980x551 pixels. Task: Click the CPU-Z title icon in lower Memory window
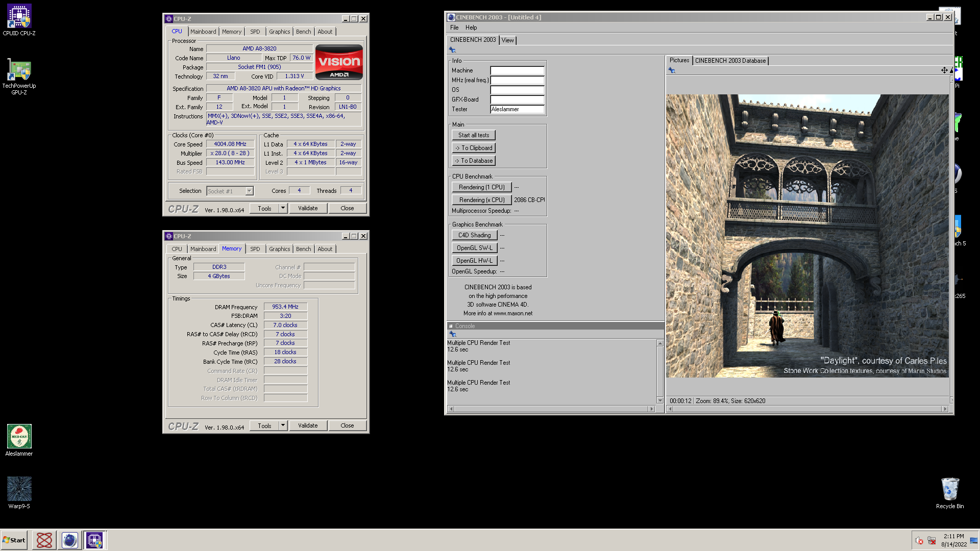169,236
